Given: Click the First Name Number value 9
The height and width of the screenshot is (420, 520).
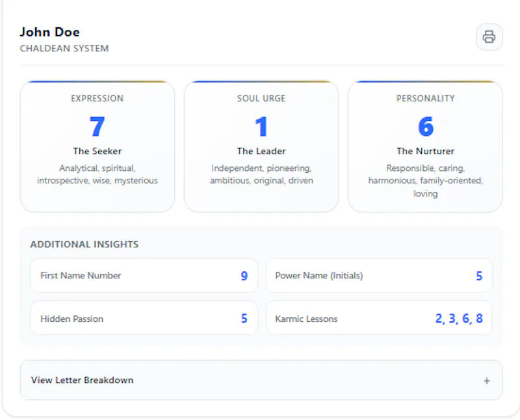Looking at the screenshot, I should point(244,276).
